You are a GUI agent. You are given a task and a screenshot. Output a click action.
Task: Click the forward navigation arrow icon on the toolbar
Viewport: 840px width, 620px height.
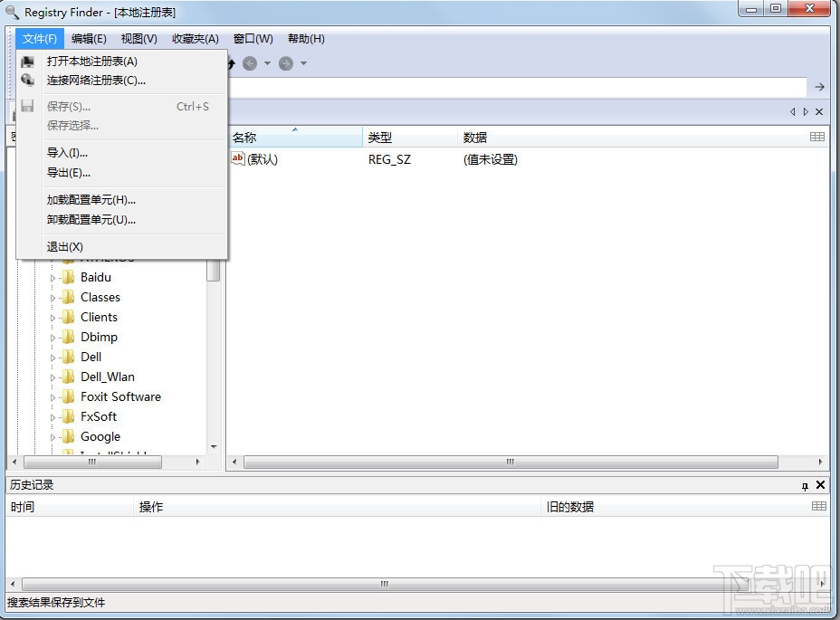pyautogui.click(x=286, y=63)
